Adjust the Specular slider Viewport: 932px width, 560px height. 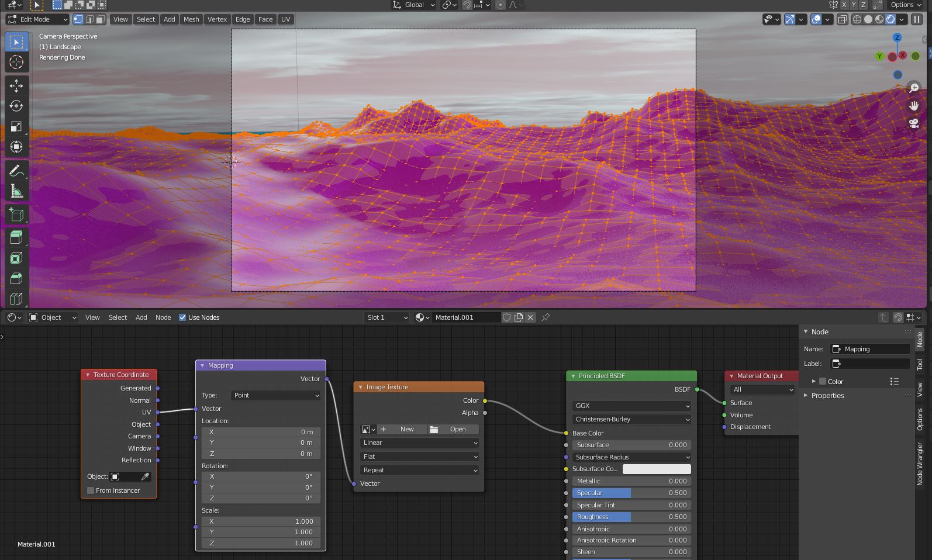(x=631, y=493)
